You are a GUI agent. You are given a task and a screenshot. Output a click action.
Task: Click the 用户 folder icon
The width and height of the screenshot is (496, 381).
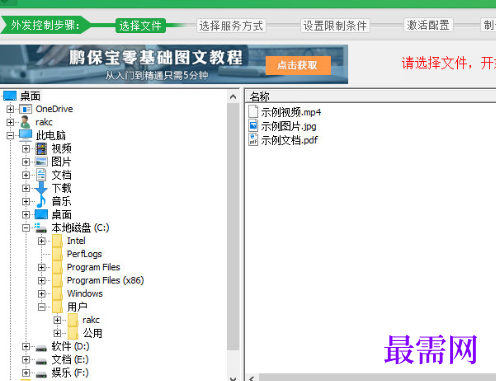[57, 307]
